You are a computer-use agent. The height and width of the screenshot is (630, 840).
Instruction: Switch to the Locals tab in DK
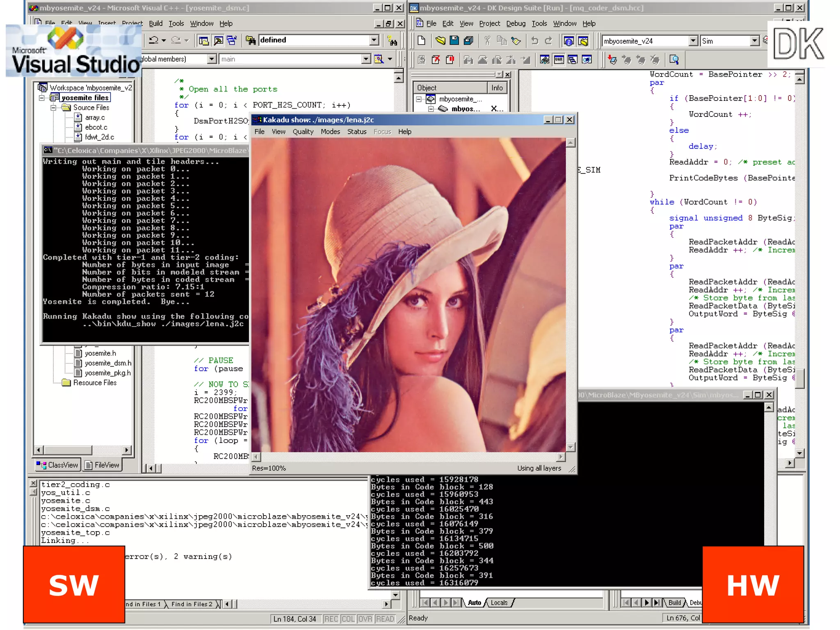[499, 603]
